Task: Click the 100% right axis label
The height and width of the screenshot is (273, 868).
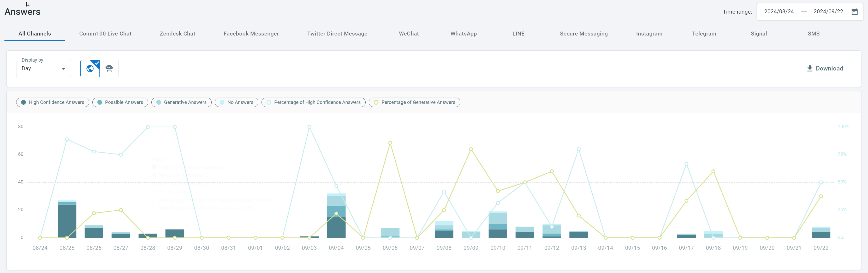Action: point(843,127)
